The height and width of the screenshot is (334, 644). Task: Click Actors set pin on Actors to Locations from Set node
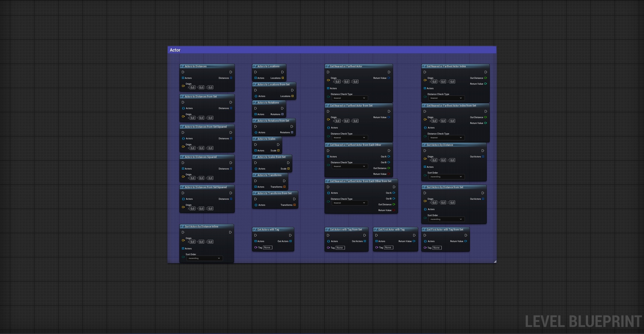(x=256, y=96)
